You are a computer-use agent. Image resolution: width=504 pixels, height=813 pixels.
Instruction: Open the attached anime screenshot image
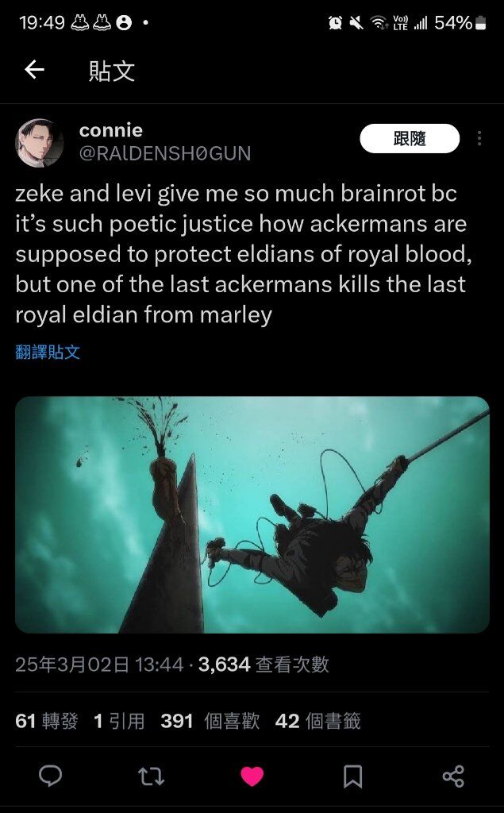pos(252,514)
